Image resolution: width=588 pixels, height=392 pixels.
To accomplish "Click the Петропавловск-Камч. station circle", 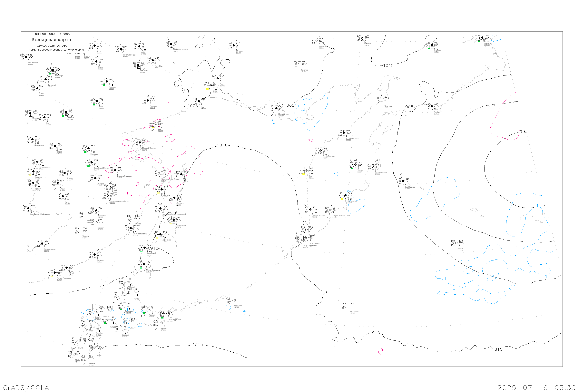I will [330, 210].
